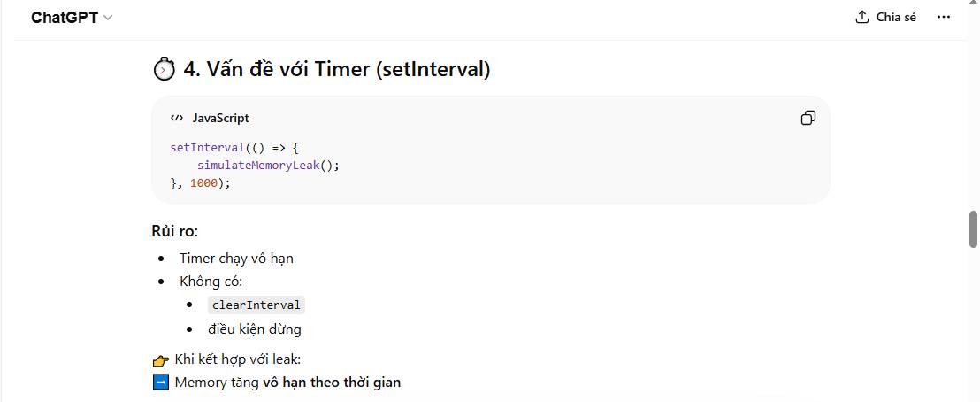The height and width of the screenshot is (402, 980).
Task: Click the "điều kiện dừng" bullet text
Action: (256, 329)
